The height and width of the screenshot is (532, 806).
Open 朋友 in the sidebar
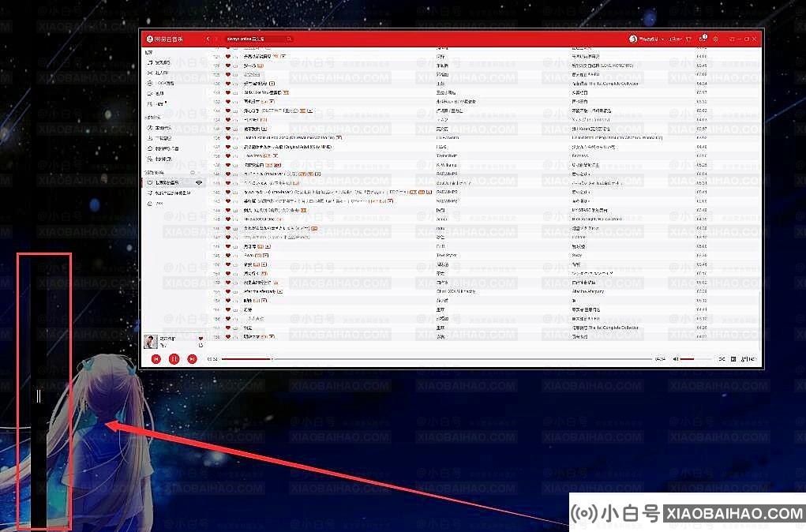(x=157, y=104)
